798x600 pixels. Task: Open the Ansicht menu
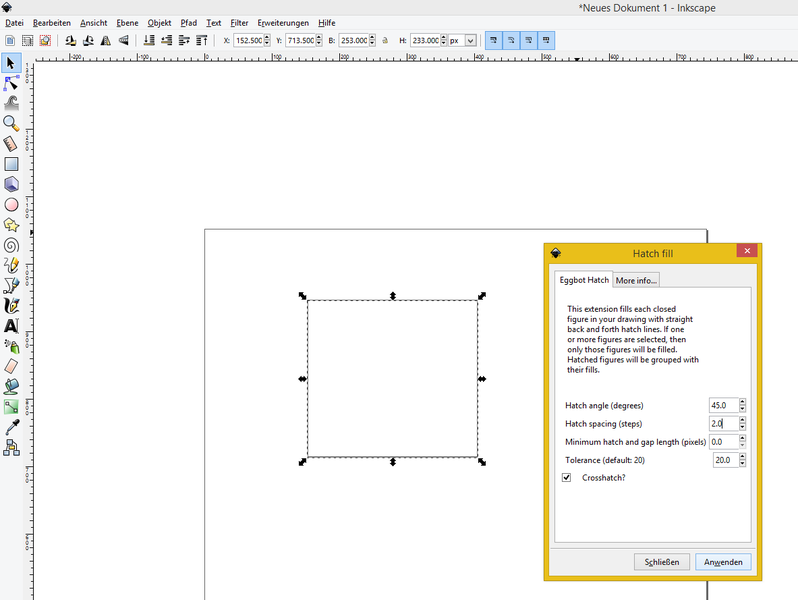coord(94,23)
